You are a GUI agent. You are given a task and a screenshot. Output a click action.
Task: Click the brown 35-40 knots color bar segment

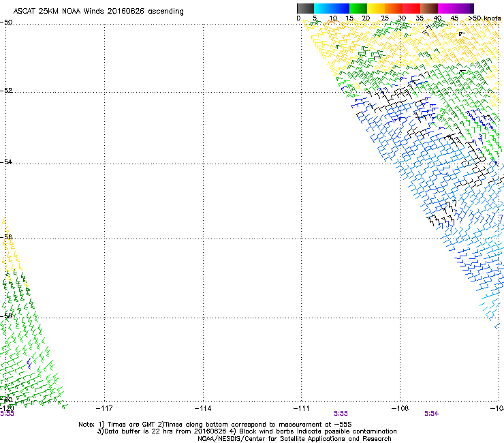429,8
